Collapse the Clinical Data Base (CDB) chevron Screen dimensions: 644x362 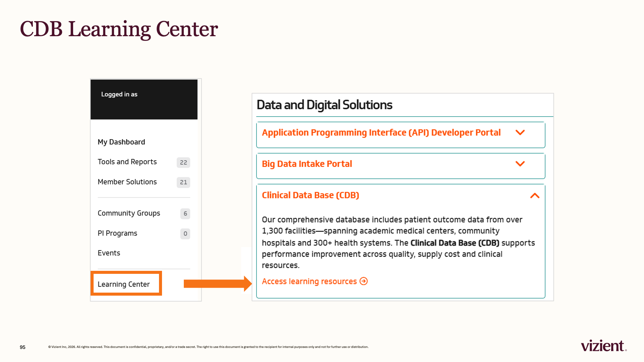pos(535,195)
